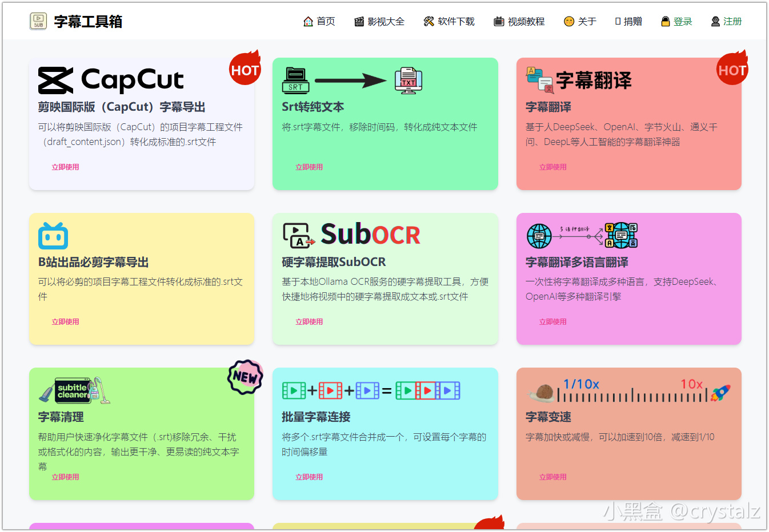
Task: Click the subtitle cleaner logo icon
Action: (x=74, y=390)
